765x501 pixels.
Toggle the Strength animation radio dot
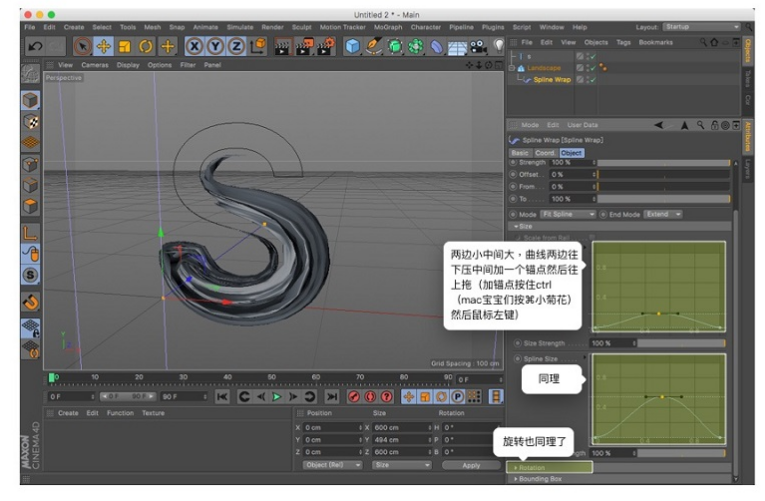tap(514, 162)
